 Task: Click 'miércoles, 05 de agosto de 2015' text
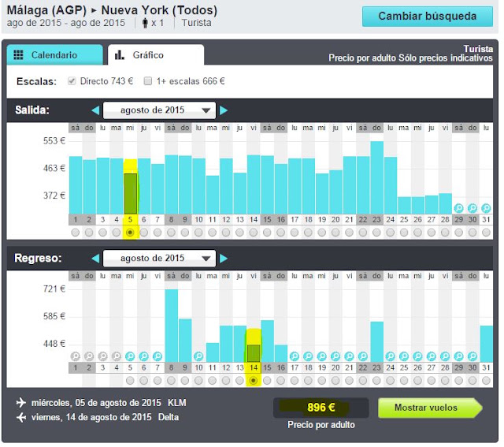(96, 403)
